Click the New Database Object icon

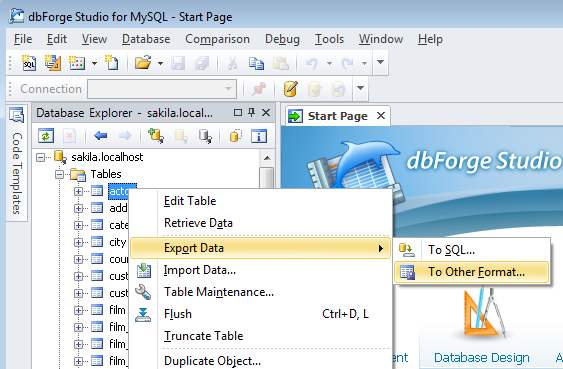[x=77, y=63]
